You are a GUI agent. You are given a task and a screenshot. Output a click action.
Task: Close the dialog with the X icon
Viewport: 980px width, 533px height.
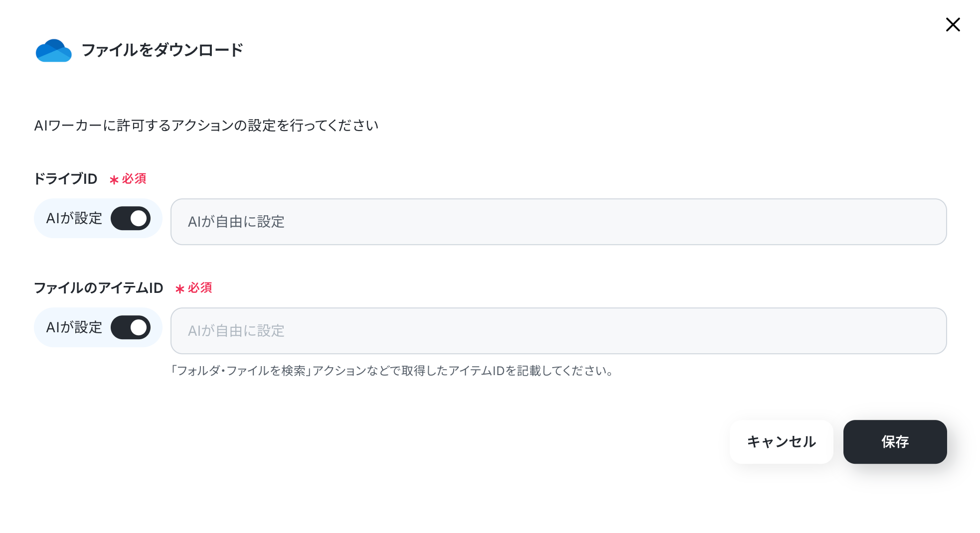point(953,24)
